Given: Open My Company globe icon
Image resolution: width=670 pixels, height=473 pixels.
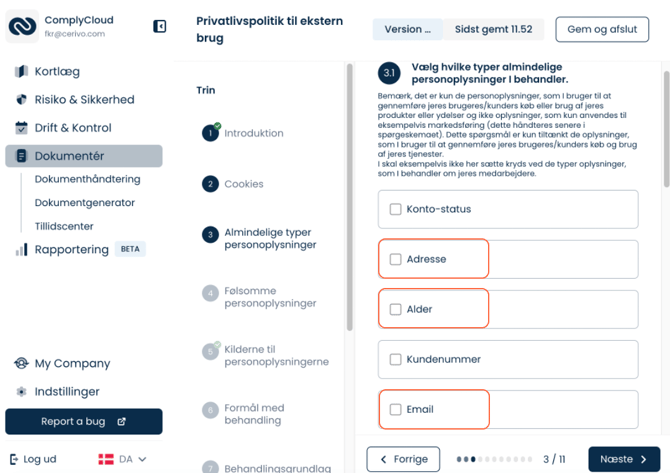Looking at the screenshot, I should (x=21, y=364).
